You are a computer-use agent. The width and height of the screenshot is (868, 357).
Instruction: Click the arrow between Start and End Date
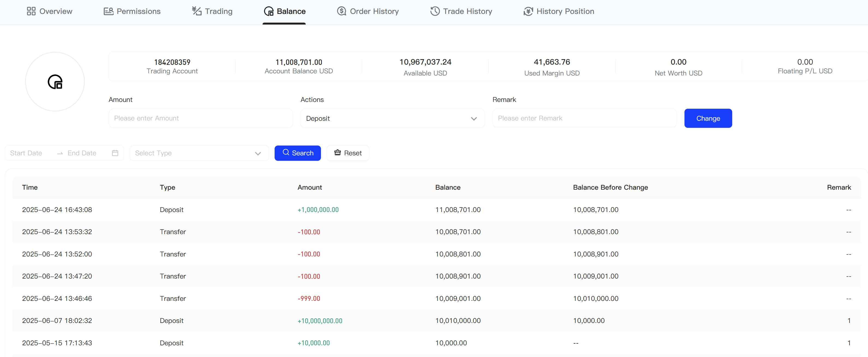tap(60, 153)
